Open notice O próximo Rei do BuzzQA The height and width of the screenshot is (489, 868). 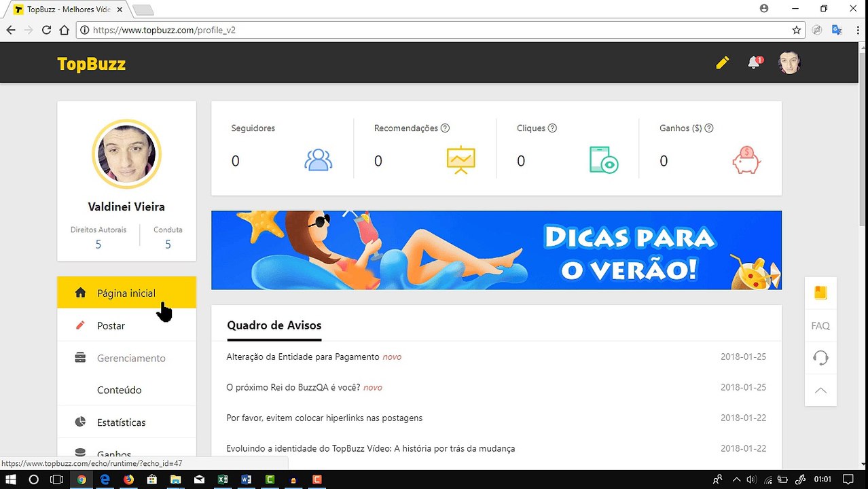pos(293,387)
